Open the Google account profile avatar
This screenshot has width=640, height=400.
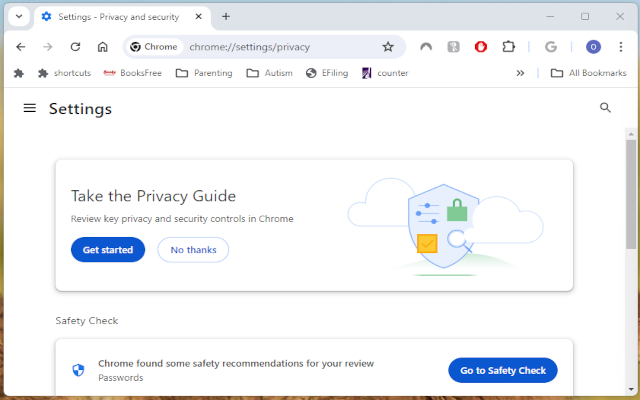(x=593, y=47)
